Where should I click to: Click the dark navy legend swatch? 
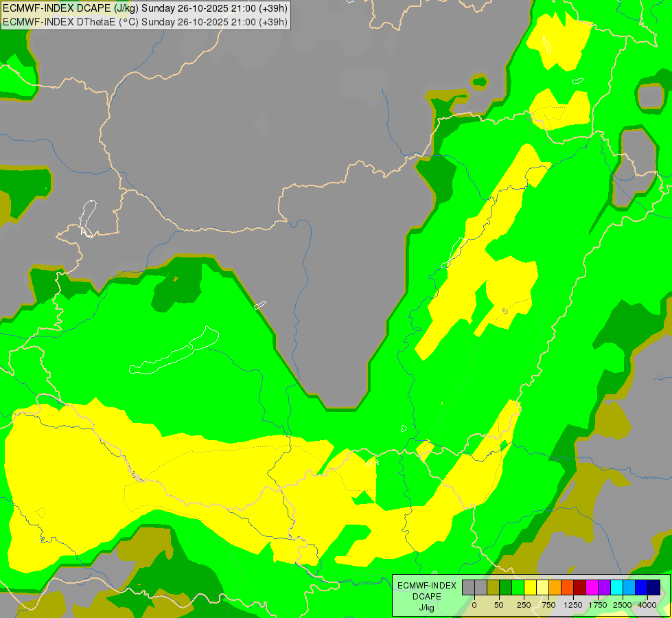pos(653,587)
